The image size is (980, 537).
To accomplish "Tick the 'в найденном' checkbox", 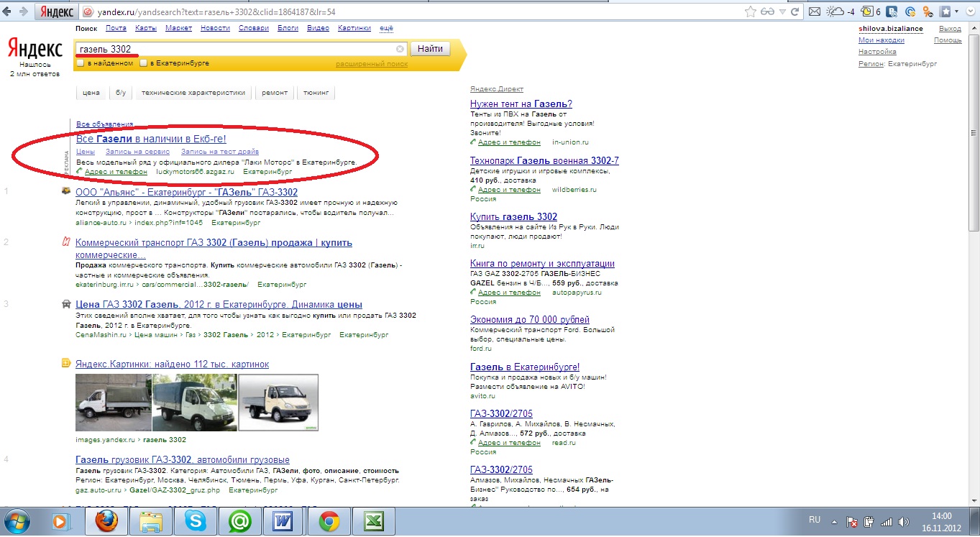I will point(81,63).
